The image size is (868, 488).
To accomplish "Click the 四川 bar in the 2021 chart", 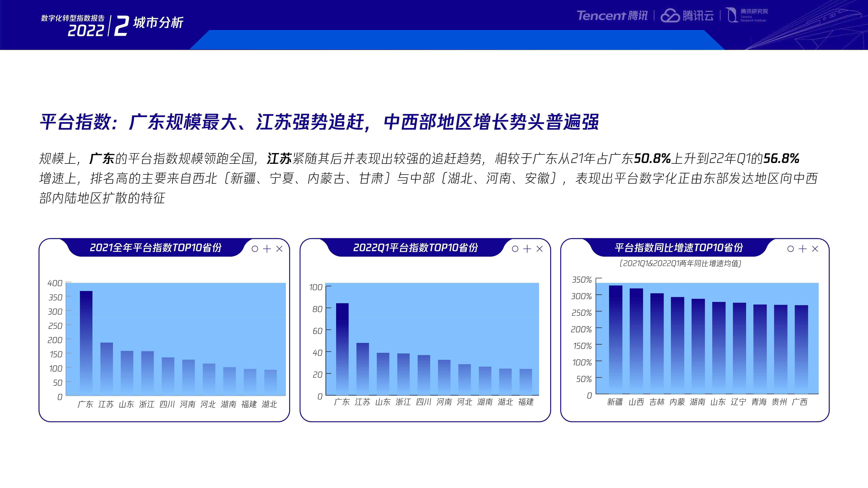I will coord(168,376).
